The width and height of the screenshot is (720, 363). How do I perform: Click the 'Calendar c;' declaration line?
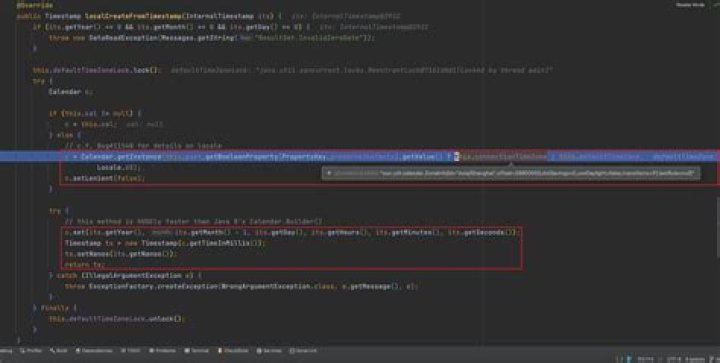pyautogui.click(x=71, y=91)
